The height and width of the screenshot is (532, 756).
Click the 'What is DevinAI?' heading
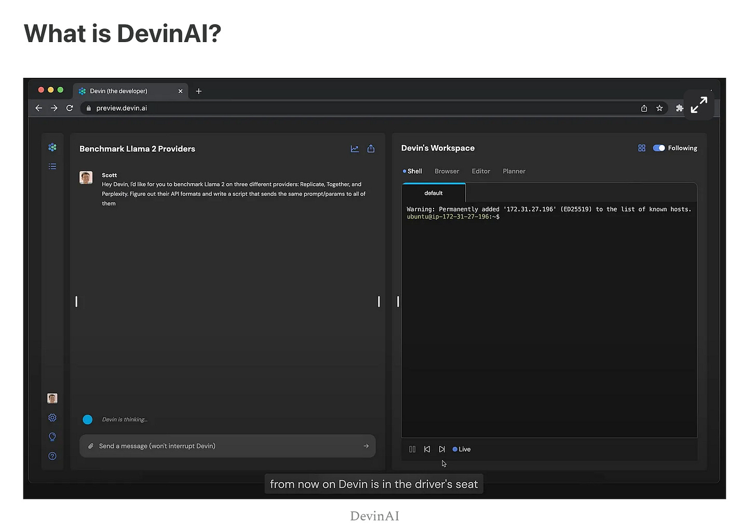123,34
